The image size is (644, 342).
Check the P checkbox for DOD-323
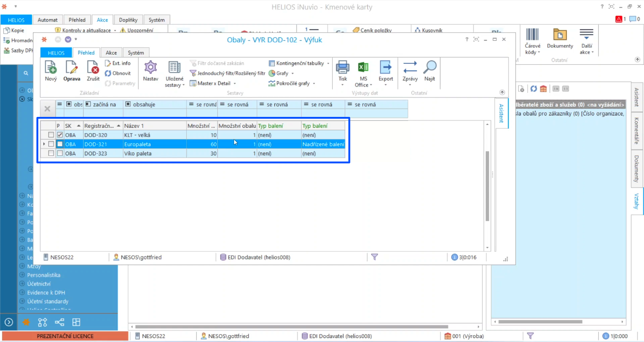pos(60,154)
